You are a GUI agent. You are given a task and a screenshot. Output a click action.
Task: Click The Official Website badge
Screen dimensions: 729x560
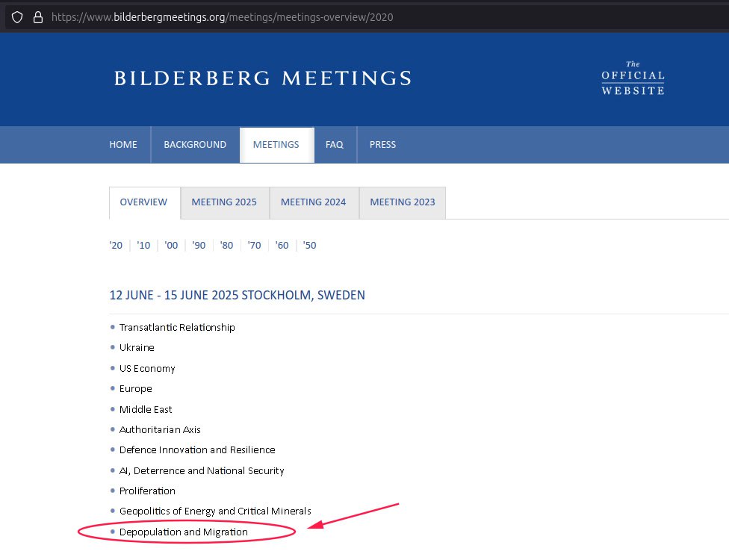click(633, 78)
